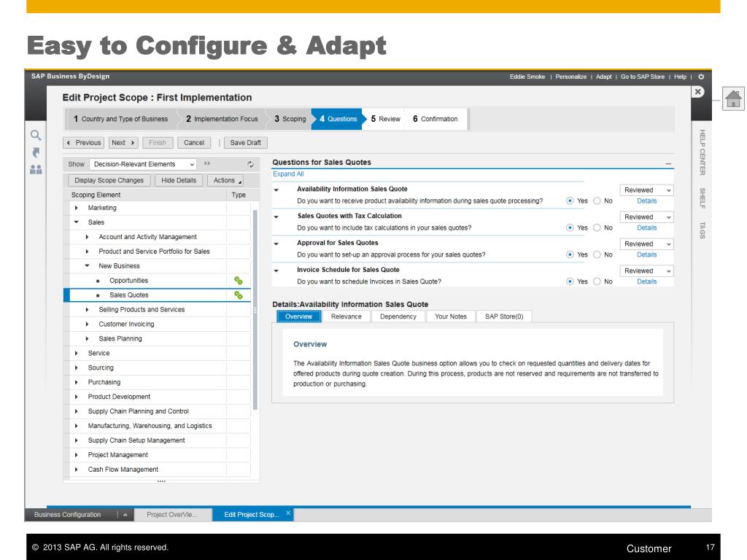Image resolution: width=747 pixels, height=560 pixels.
Task: Collapse Availability Information Sales Quote question
Action: tap(276, 190)
